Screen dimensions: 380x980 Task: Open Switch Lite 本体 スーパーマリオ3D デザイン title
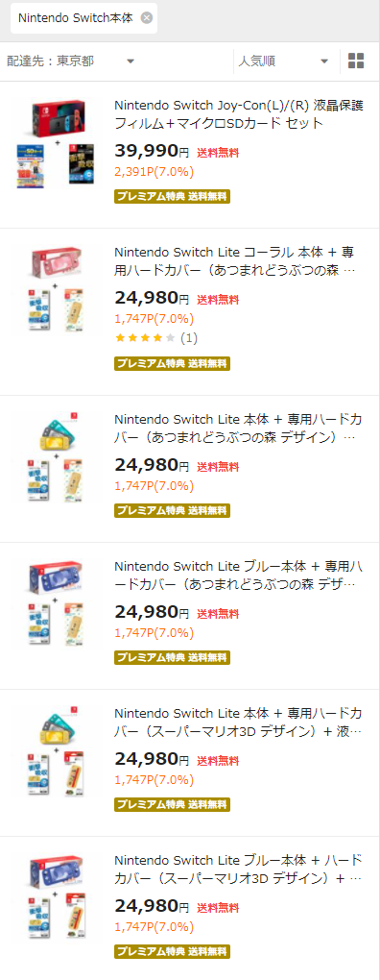pyautogui.click(x=237, y=722)
